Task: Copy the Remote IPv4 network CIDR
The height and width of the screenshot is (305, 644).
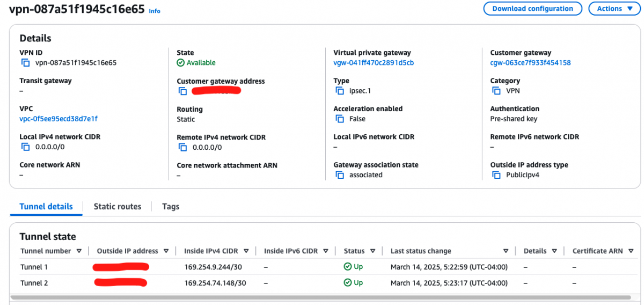Action: 182,147
